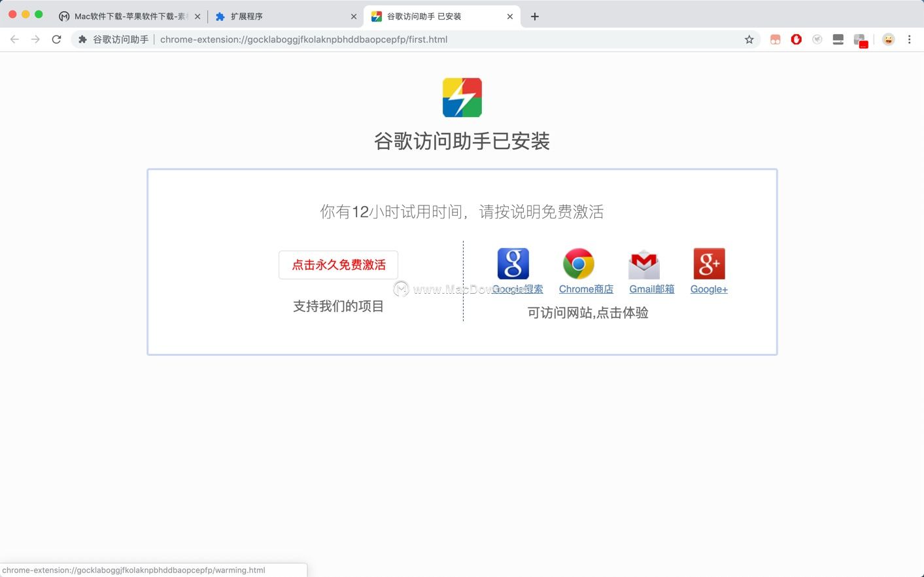The image size is (924, 577).
Task: Click the 点击永久免费激活 button
Action: (x=339, y=265)
